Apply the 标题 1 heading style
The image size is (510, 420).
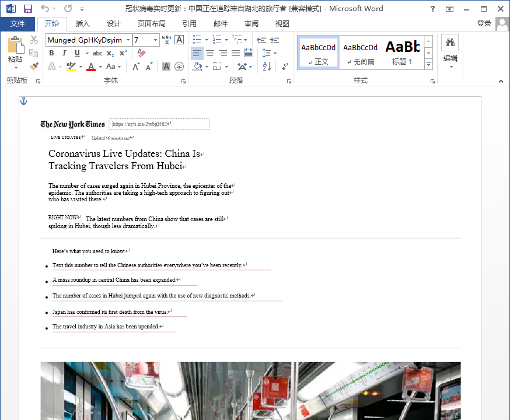click(403, 52)
